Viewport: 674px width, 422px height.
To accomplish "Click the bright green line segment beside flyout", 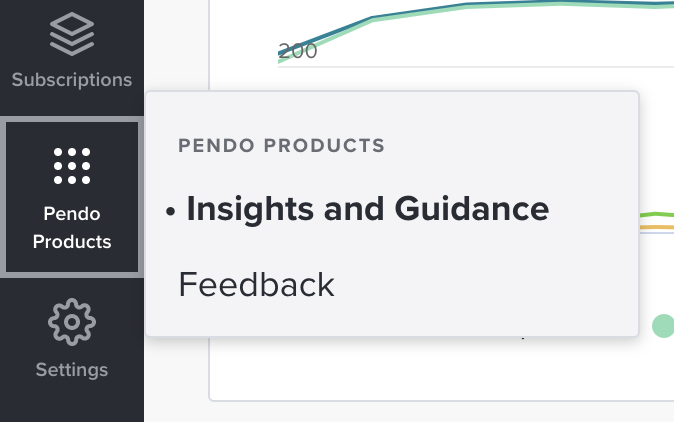I will (656, 214).
